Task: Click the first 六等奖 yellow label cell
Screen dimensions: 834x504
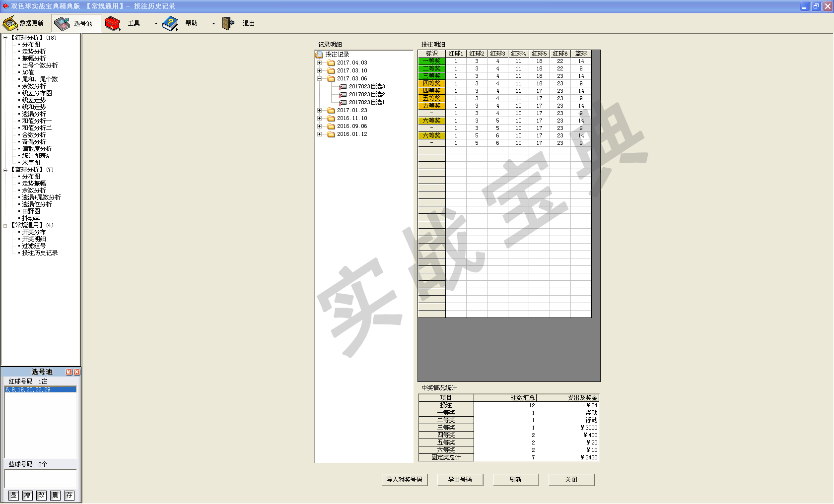Action: coord(432,121)
